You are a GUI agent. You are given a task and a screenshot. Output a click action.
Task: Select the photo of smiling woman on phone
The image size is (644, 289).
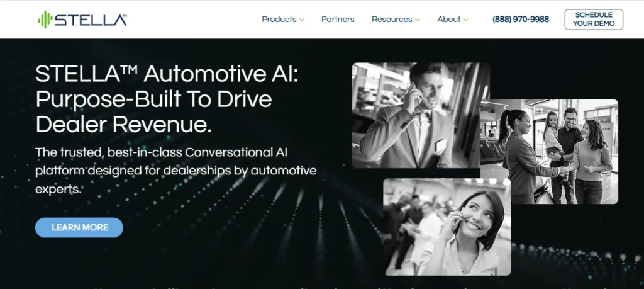click(447, 227)
